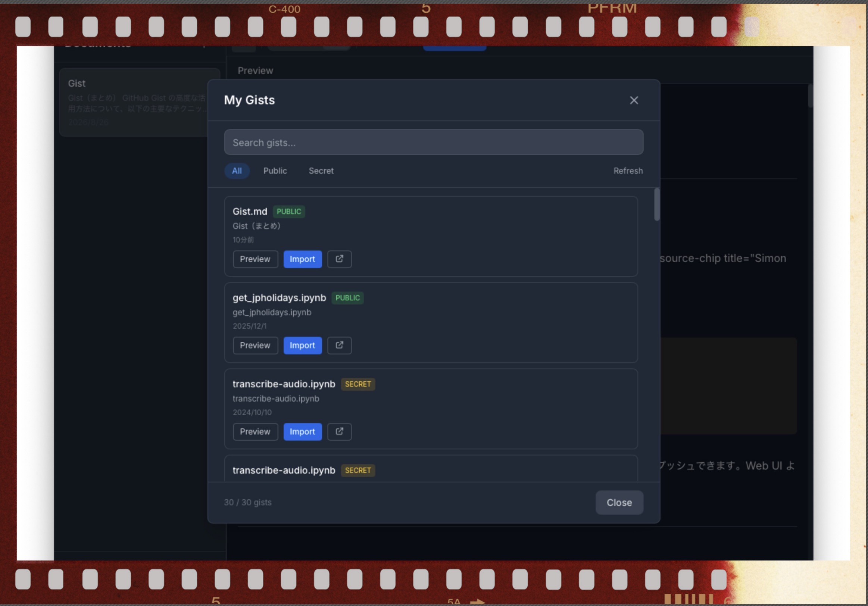Screen dimensions: 868x606
Task: Open Gist.md gist in external browser
Action: click(339, 259)
